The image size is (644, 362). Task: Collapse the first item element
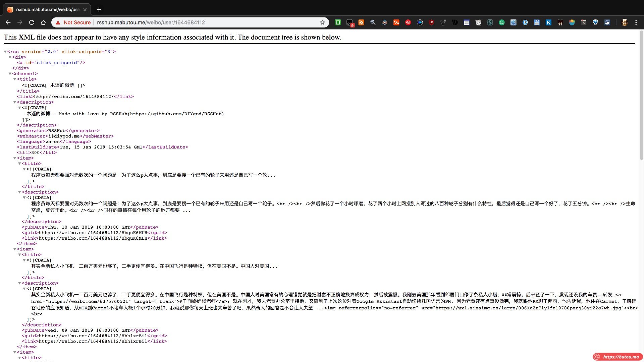15,158
